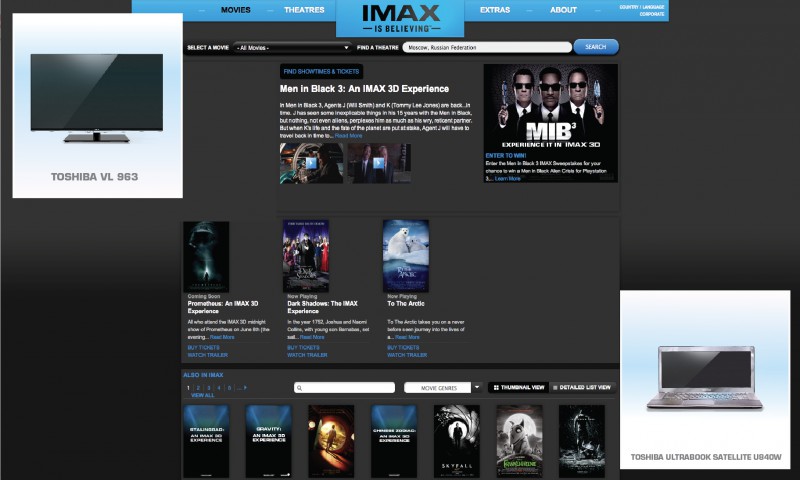Click the Toshiba Ultrabook Satellite U840W ad
Viewport: 800px width, 480px height.
(705, 380)
